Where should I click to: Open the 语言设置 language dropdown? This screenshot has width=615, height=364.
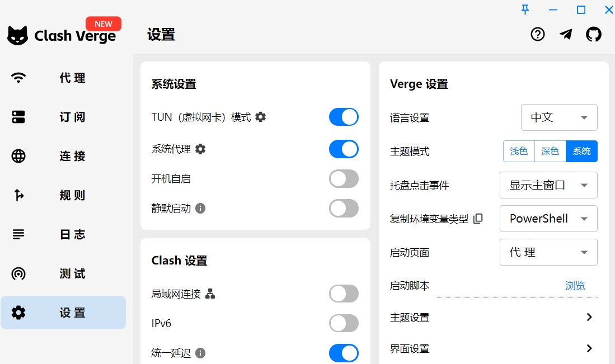click(558, 117)
